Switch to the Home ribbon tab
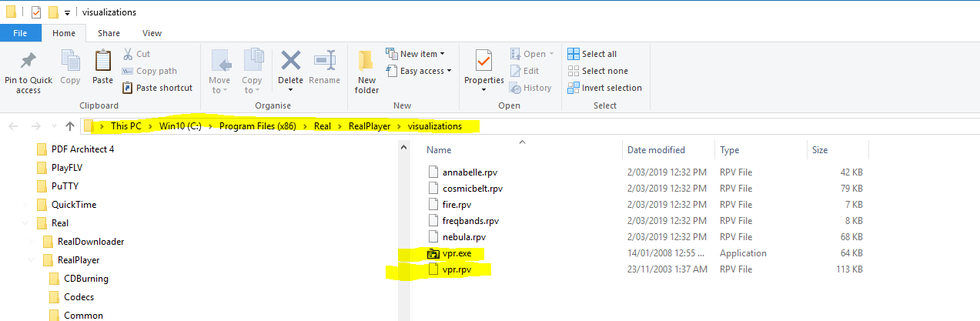 [x=64, y=33]
